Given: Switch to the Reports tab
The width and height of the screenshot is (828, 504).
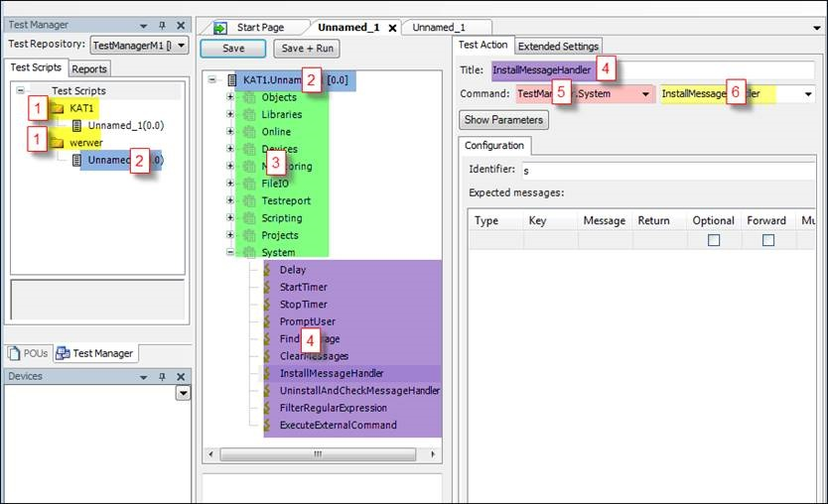Looking at the screenshot, I should [x=89, y=68].
